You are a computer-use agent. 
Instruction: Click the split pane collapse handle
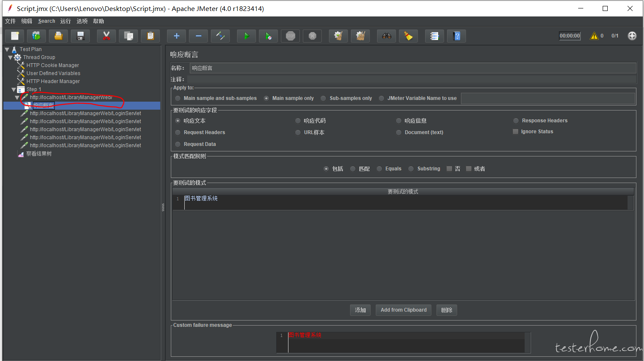pos(163,207)
